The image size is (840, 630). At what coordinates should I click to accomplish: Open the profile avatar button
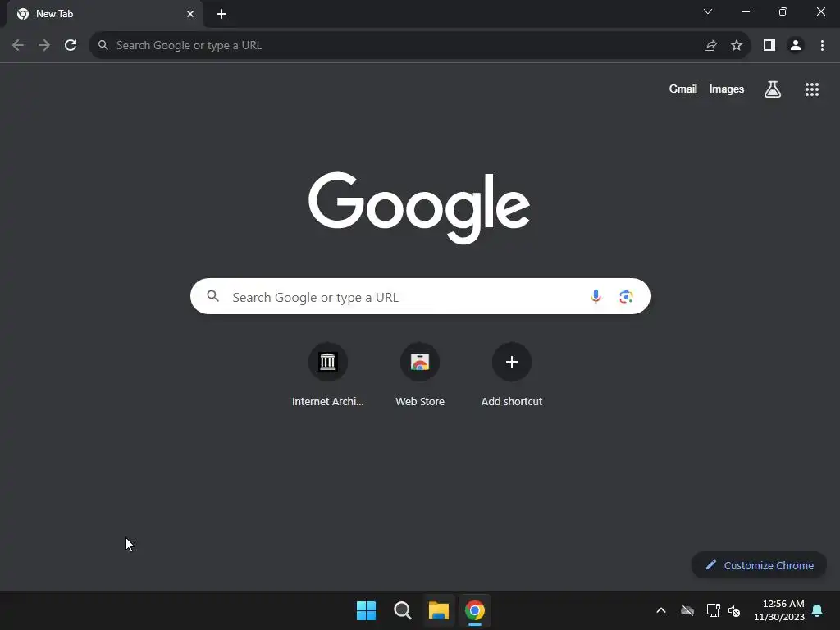(796, 46)
